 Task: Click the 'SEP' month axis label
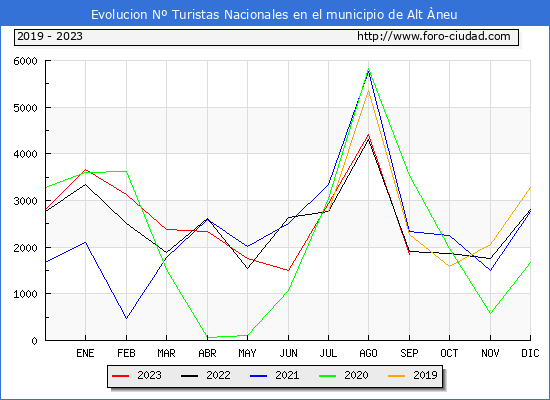point(409,353)
